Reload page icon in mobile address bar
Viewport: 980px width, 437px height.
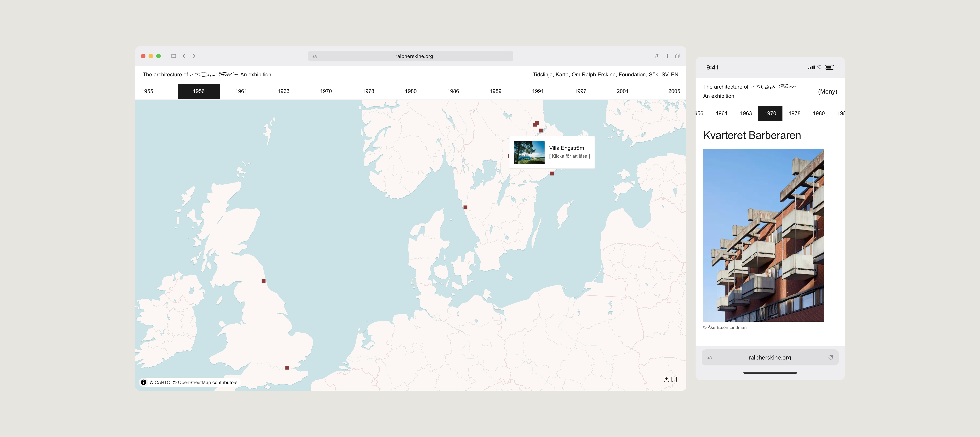[x=831, y=357]
